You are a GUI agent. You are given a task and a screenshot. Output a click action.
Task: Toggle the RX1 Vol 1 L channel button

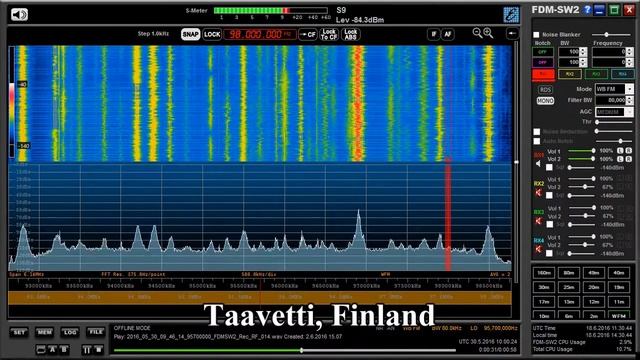620,151
